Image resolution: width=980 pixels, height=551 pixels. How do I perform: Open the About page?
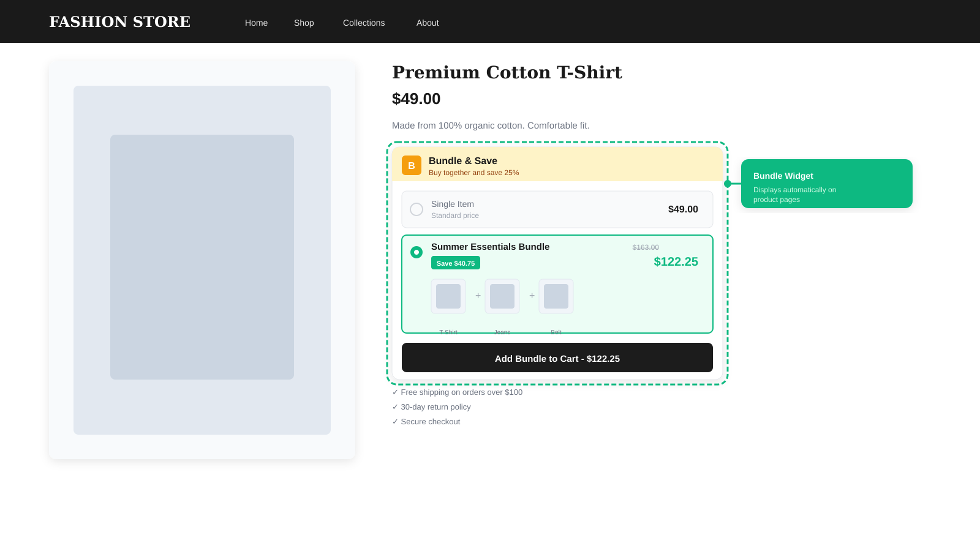[427, 23]
